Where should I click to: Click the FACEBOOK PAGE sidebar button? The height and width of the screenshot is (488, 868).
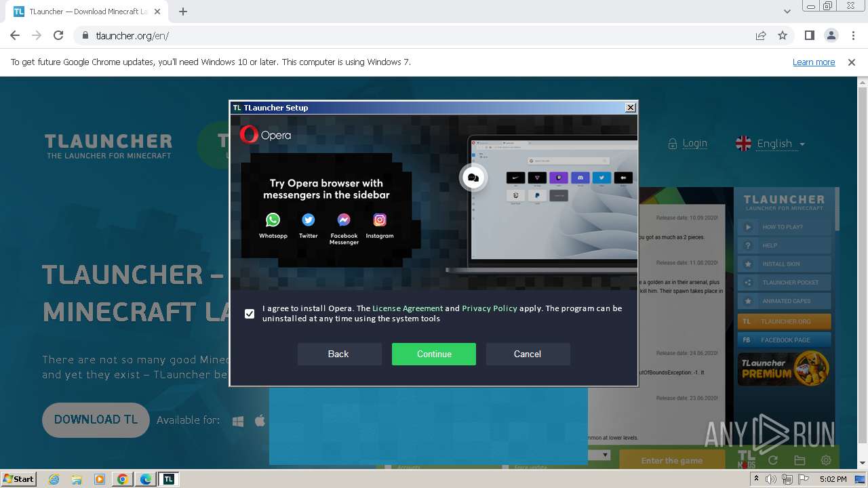click(784, 340)
